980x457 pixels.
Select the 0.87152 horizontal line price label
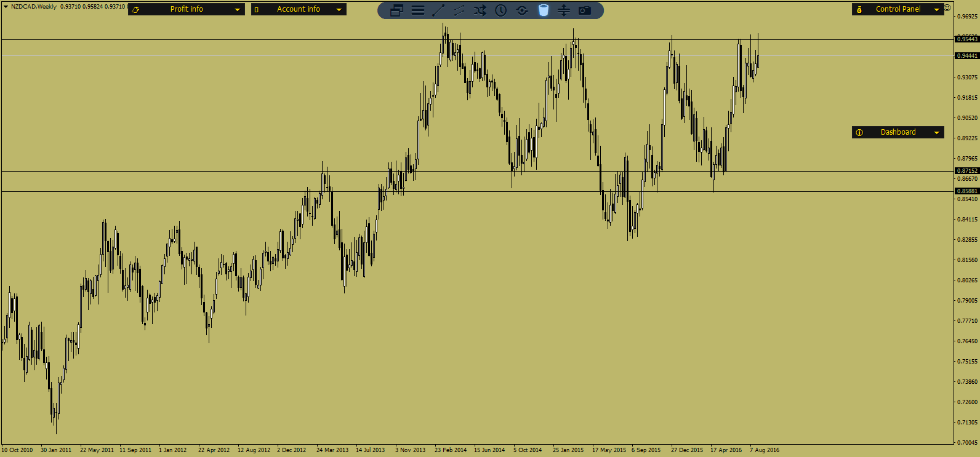click(x=967, y=170)
